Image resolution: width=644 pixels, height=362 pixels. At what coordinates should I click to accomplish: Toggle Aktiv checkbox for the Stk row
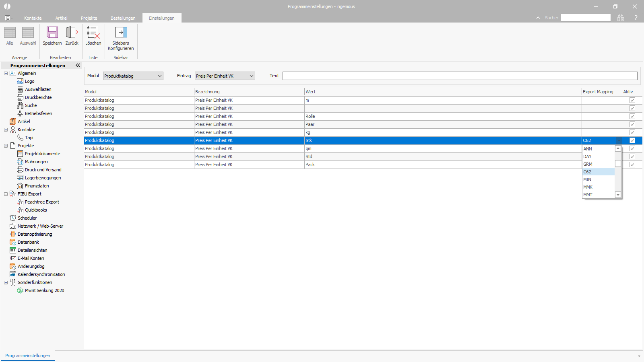(632, 140)
